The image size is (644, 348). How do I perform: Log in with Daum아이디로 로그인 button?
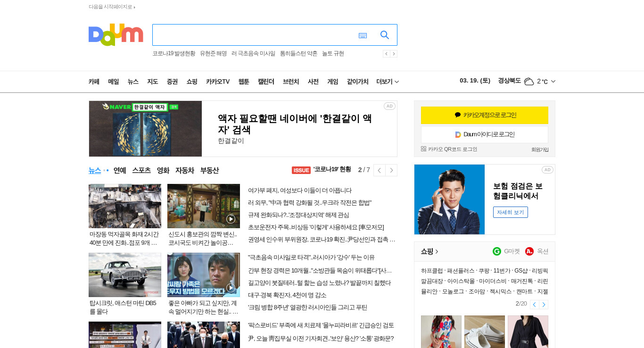click(485, 134)
